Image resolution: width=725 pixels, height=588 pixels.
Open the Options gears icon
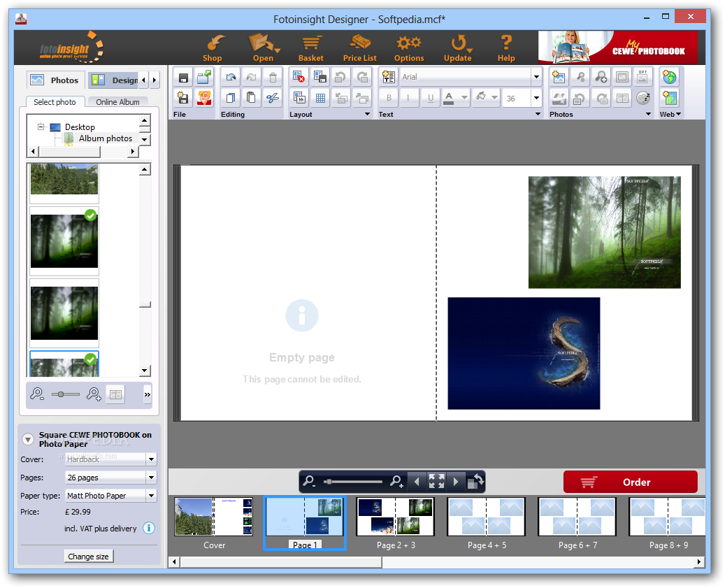409,48
